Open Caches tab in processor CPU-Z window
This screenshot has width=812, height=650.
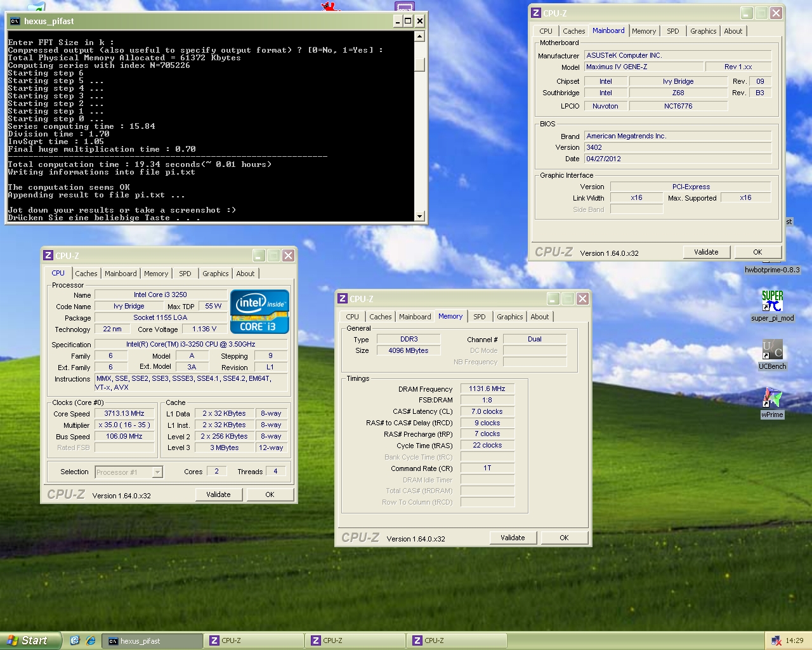coord(86,274)
